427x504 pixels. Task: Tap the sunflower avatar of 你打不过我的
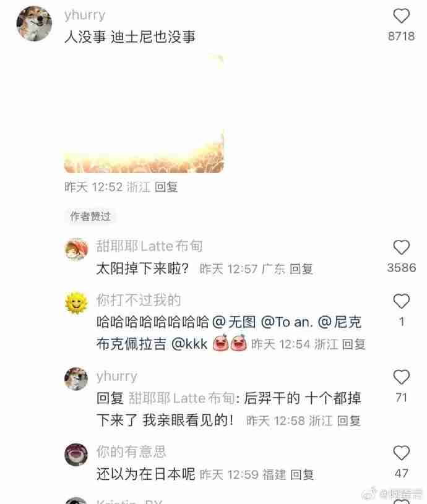point(76,303)
